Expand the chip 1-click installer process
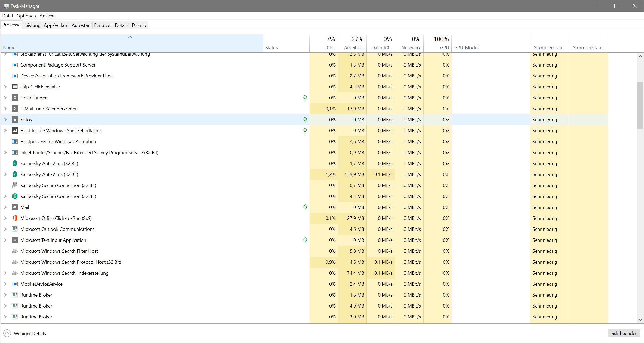Viewport: 644px width, 343px height. [5, 87]
